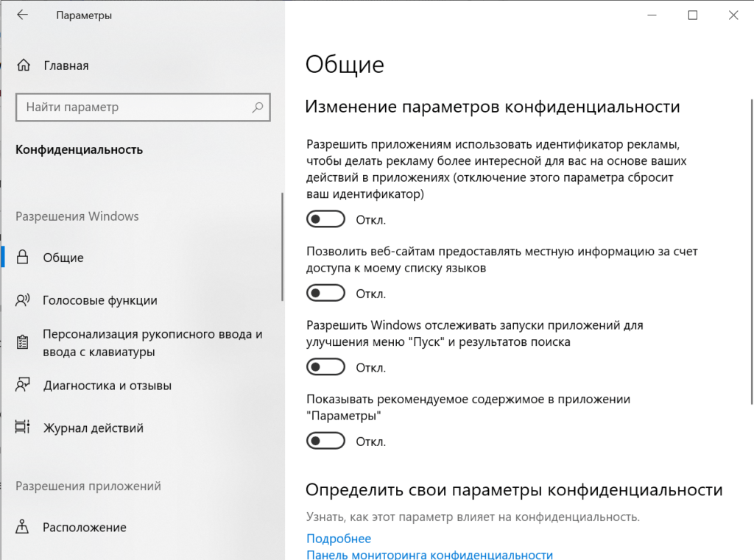Click the Определить свои параметры конфиденциальности heading
Image resolution: width=754 pixels, height=560 pixels.
pyautogui.click(x=514, y=490)
